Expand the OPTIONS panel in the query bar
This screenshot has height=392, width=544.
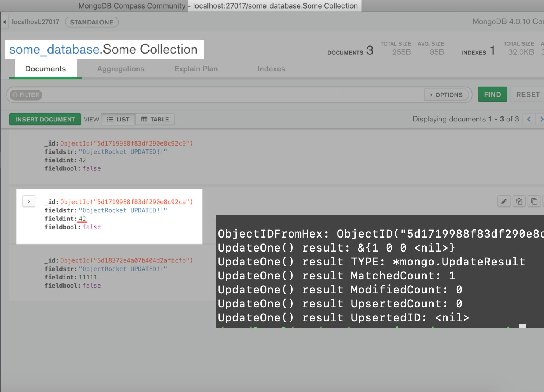coord(446,95)
